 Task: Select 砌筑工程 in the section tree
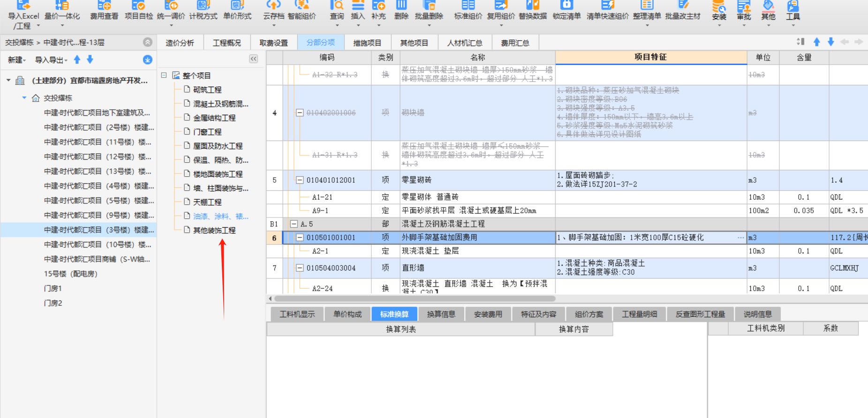207,90
